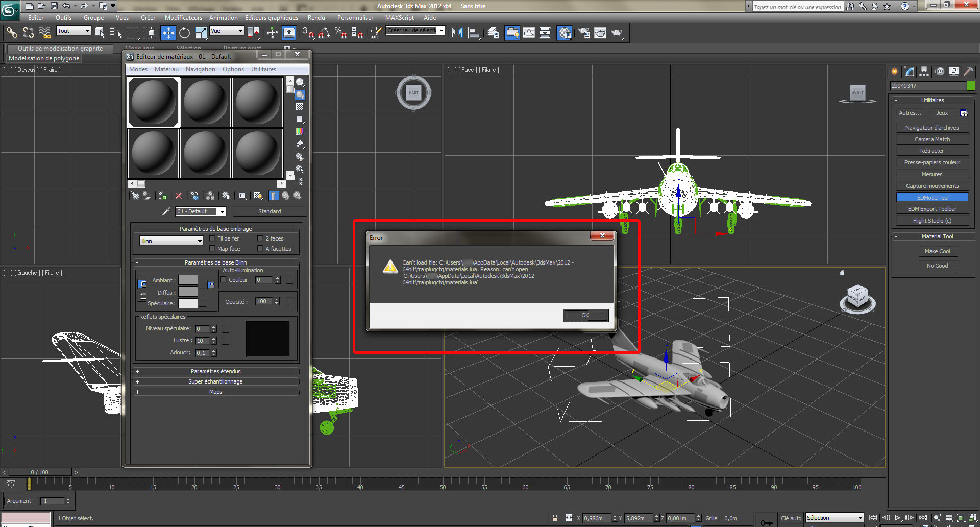Collapse the Paramètres de base ombrage rollout

click(215, 229)
